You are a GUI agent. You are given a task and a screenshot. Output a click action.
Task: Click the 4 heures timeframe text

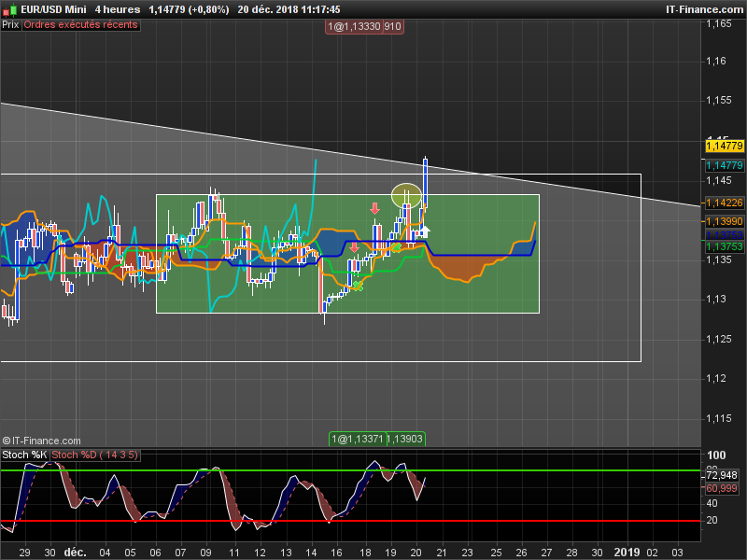117,9
